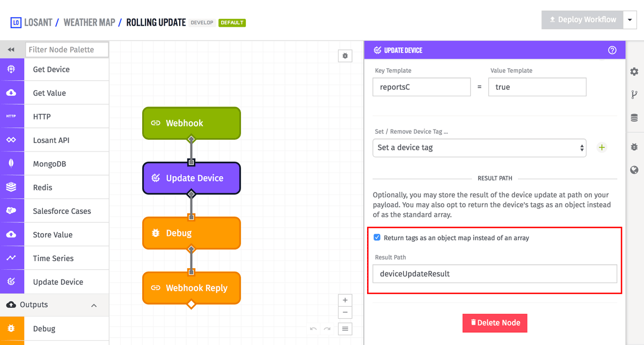This screenshot has height=345, width=644.
Task: Open the settings gear in right sidebar
Action: coord(634,71)
